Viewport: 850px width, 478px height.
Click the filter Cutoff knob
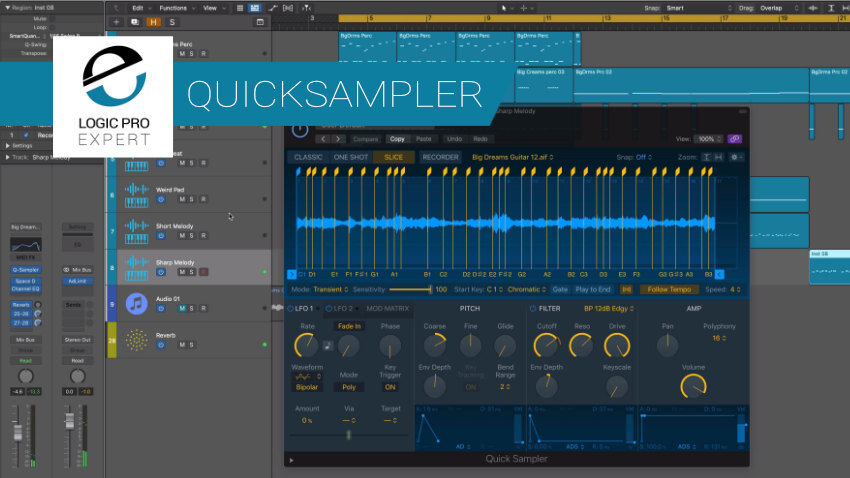click(546, 346)
